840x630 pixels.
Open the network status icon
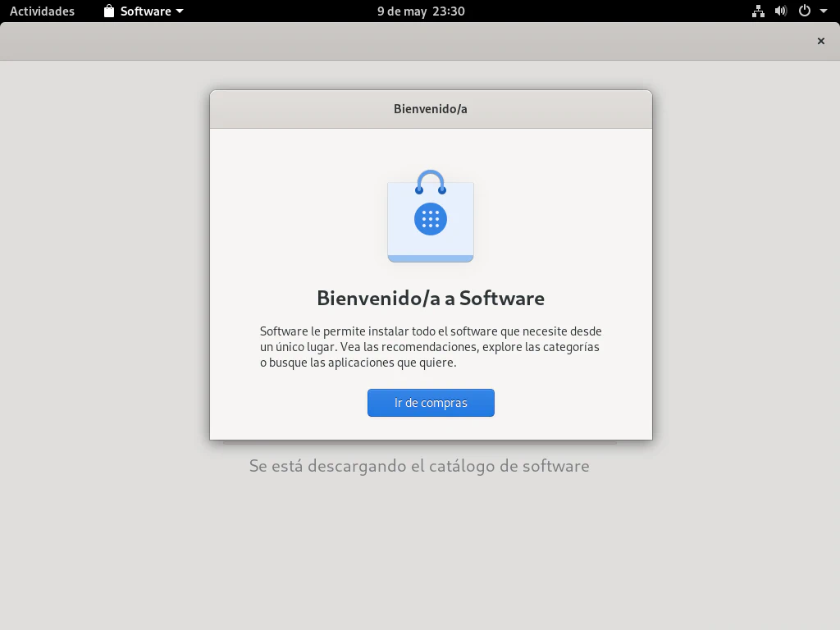pyautogui.click(x=758, y=11)
